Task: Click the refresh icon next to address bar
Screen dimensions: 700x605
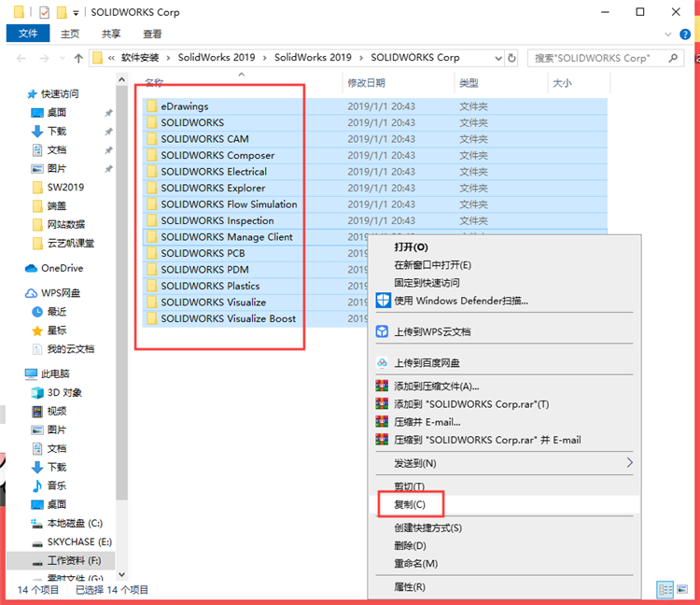Action: tap(511, 58)
